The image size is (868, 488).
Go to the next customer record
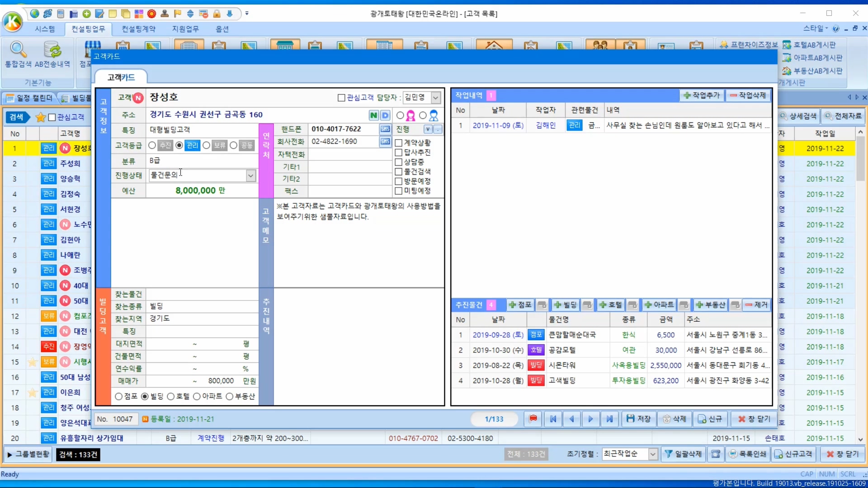pyautogui.click(x=590, y=419)
